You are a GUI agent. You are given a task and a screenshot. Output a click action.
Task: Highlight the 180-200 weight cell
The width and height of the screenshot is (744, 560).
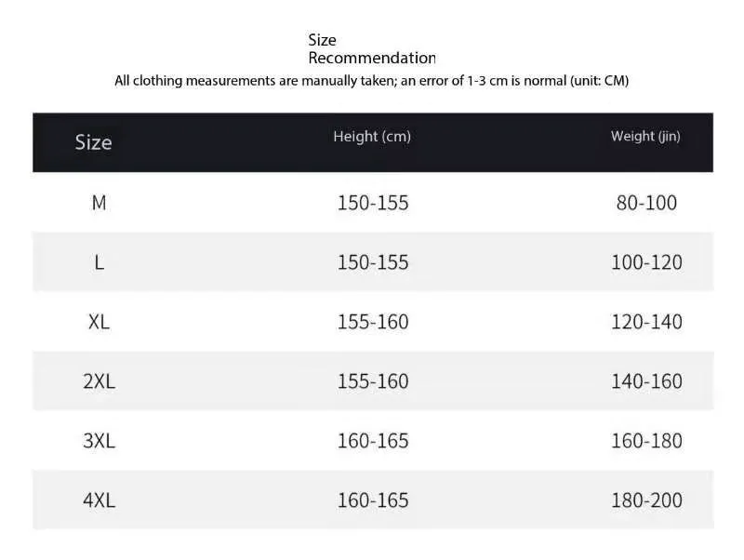(x=646, y=500)
